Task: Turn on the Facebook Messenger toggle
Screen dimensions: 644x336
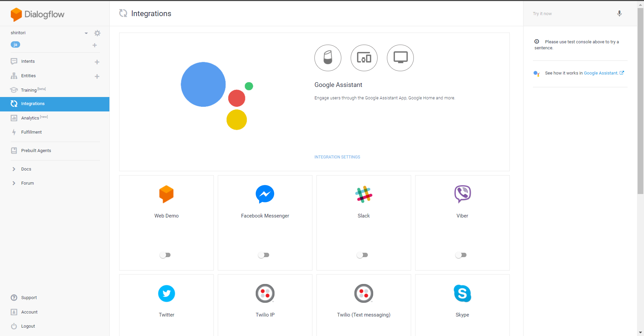Action: [264, 255]
